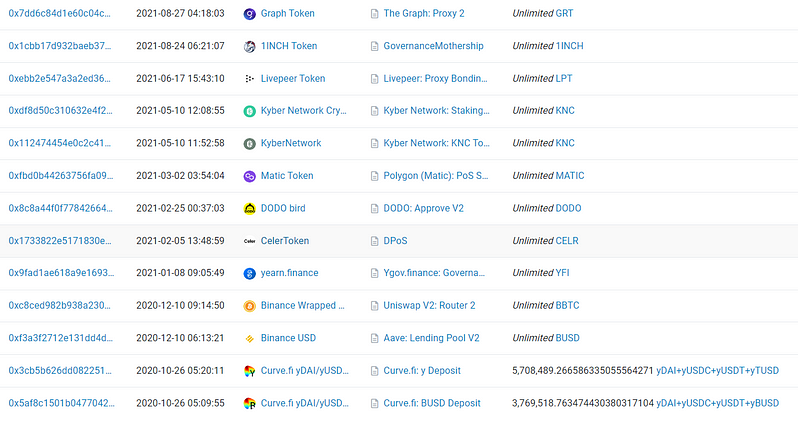Click the KyberNetwork gray logo icon
Viewport: 798px width, 423px height.
point(249,144)
